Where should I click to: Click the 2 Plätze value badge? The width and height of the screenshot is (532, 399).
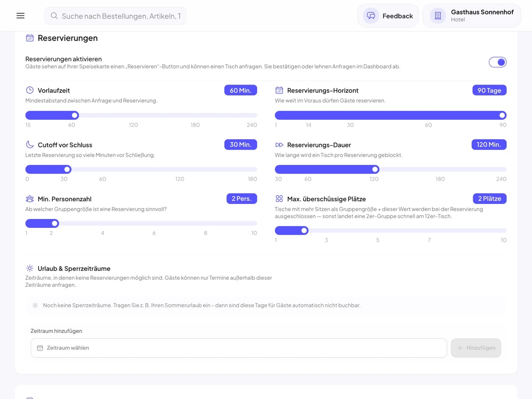pyautogui.click(x=489, y=199)
